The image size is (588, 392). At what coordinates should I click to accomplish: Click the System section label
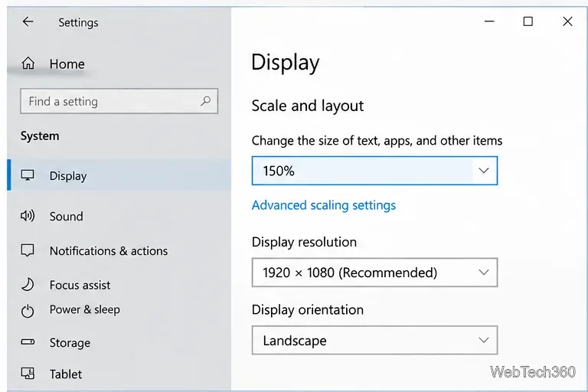40,136
